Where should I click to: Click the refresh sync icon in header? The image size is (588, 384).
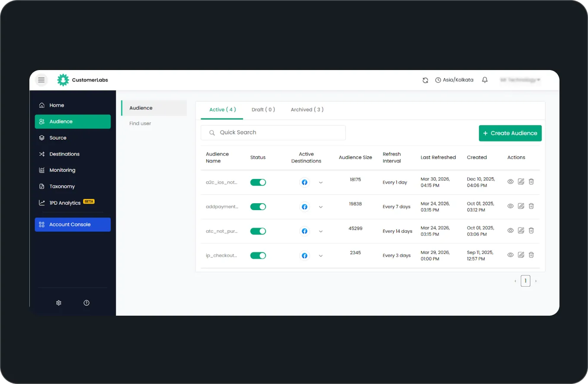(x=425, y=80)
